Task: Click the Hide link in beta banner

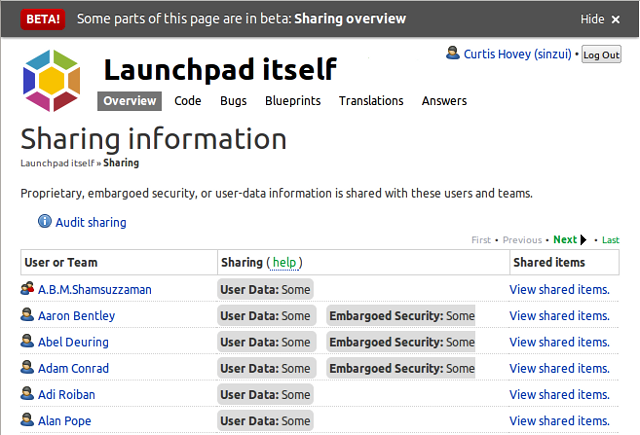Action: click(x=592, y=19)
